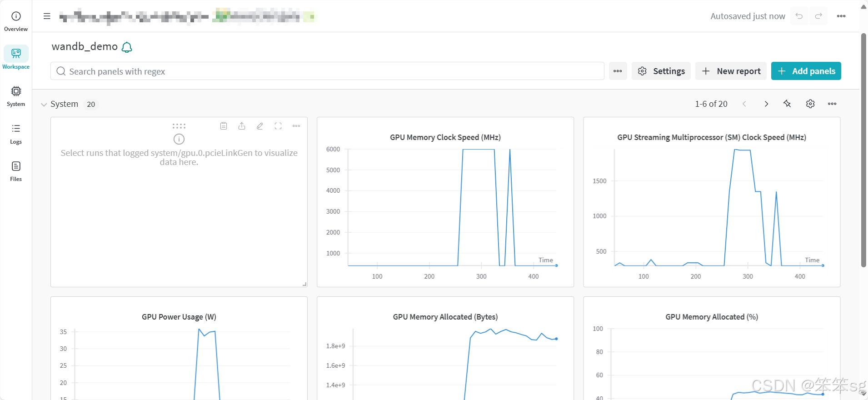
Task: Open the System sidebar section
Action: pos(16,96)
